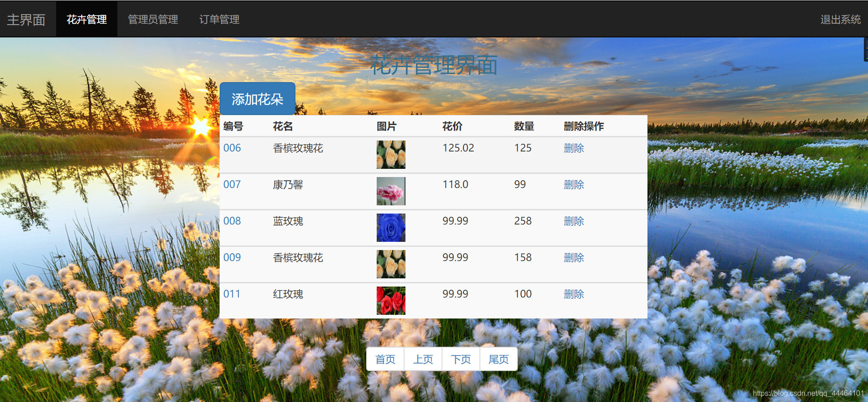Click price value 118.0
Viewport: 868px width, 402px height.
[455, 184]
